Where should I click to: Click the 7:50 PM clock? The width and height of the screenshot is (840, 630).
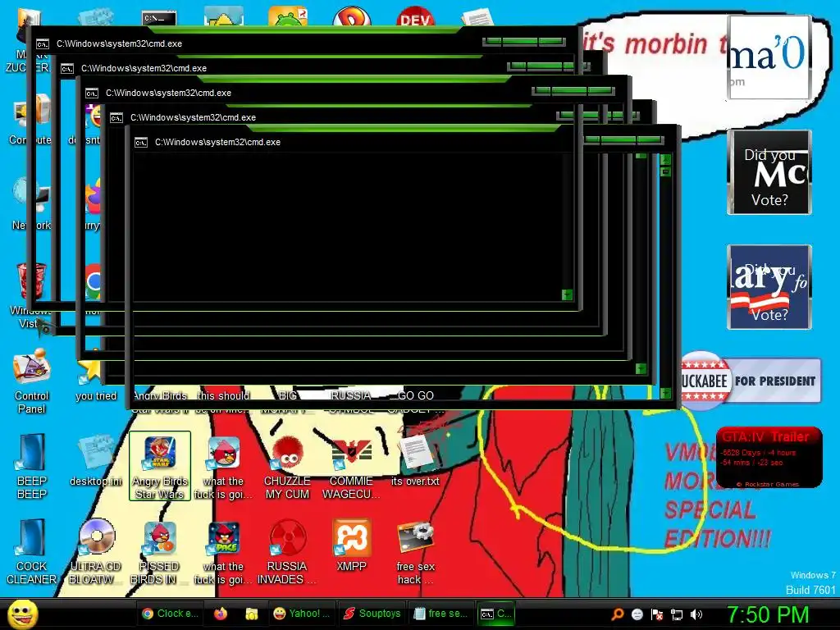[x=767, y=614]
